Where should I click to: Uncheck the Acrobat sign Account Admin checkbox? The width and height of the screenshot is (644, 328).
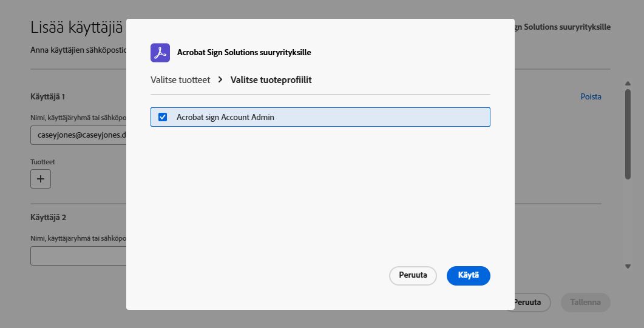click(163, 117)
